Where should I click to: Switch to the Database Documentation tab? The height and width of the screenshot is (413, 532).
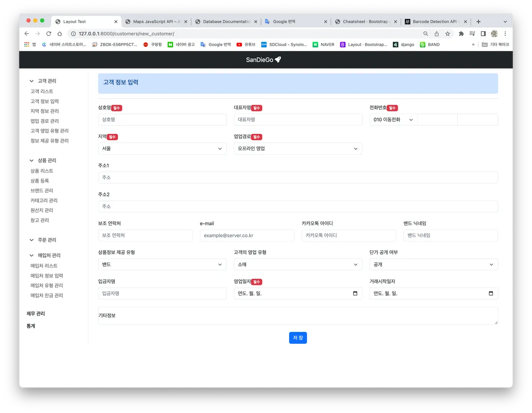225,21
